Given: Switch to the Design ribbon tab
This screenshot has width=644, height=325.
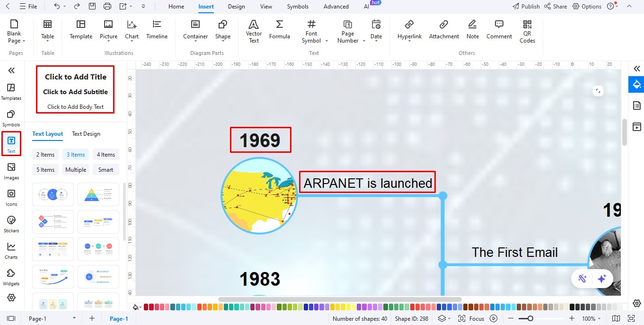Looking at the screenshot, I should pos(236,7).
